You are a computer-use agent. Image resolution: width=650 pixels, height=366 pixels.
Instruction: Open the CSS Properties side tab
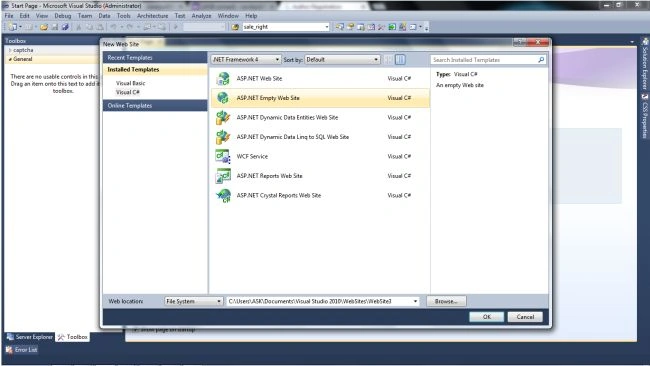coord(645,116)
